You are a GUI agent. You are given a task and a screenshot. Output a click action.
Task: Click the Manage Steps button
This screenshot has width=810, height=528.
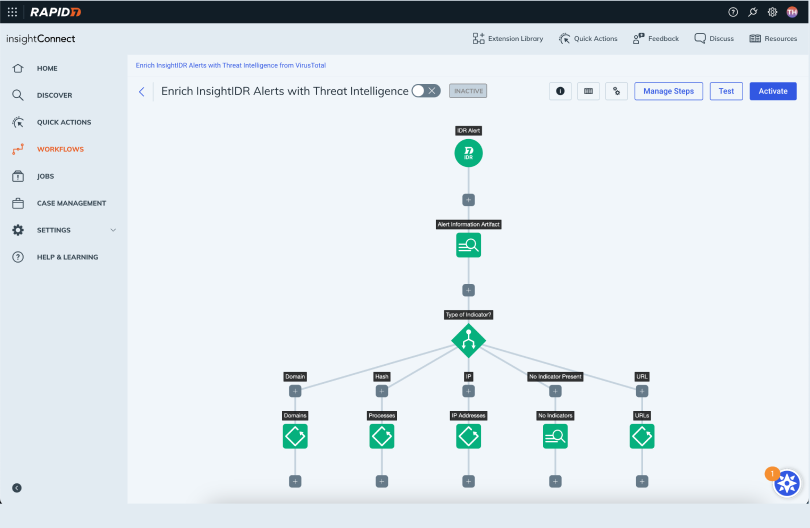[668, 91]
